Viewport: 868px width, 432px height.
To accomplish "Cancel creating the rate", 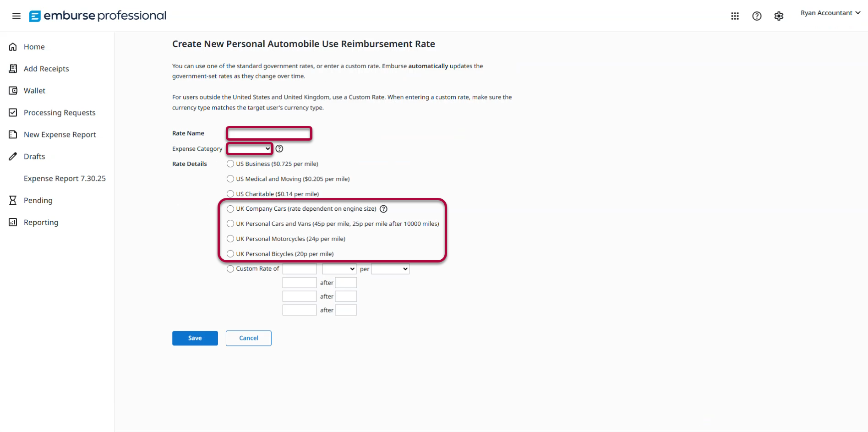I will pos(248,338).
